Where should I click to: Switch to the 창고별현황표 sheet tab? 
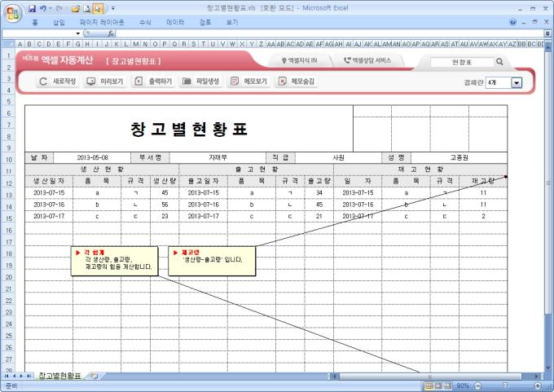tap(59, 376)
